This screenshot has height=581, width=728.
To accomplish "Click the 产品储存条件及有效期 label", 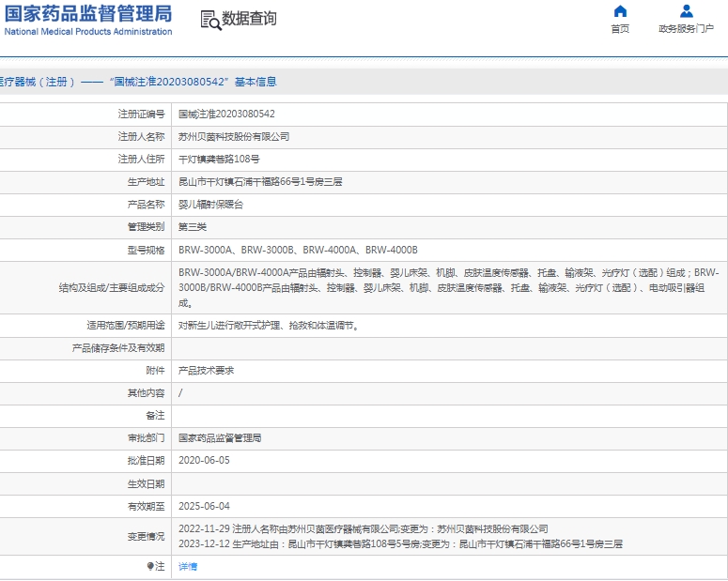I will (118, 348).
